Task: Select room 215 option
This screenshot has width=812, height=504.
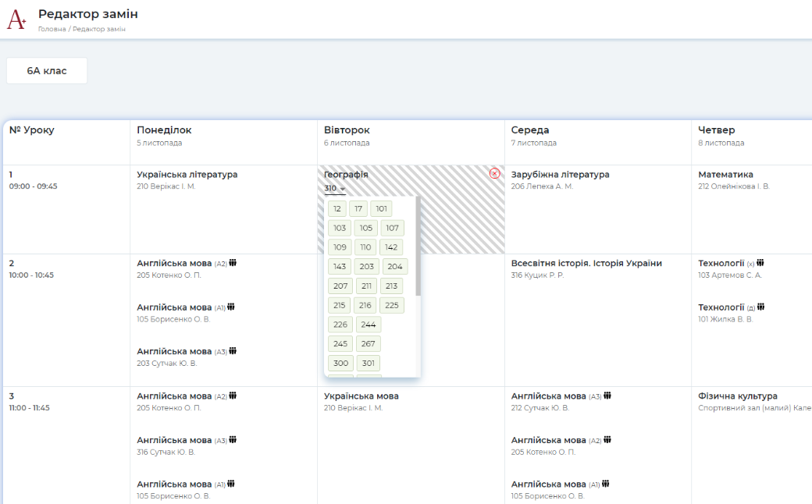Action: (x=339, y=305)
